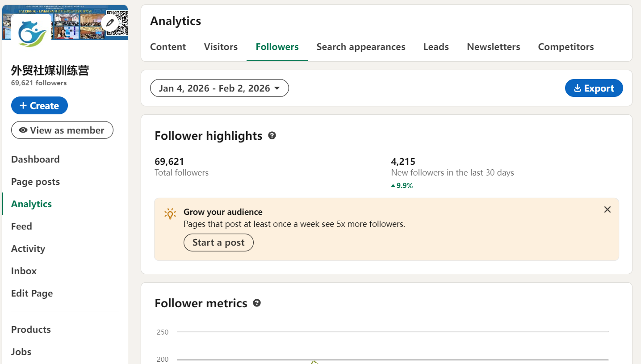Open Page posts in the sidebar

[35, 182]
